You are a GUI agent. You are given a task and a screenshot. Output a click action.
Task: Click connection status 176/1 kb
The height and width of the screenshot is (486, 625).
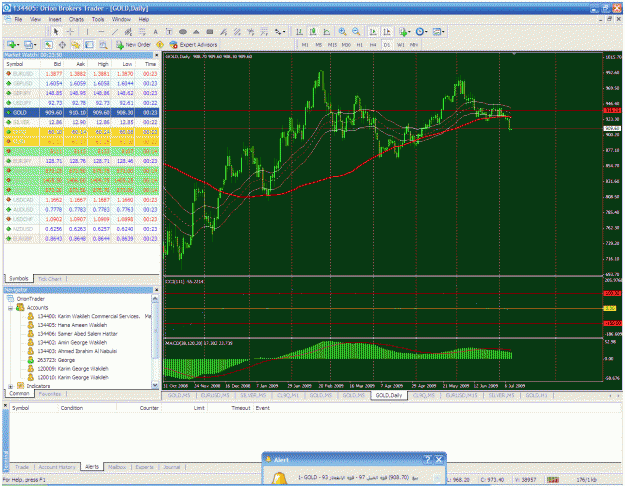tap(586, 480)
